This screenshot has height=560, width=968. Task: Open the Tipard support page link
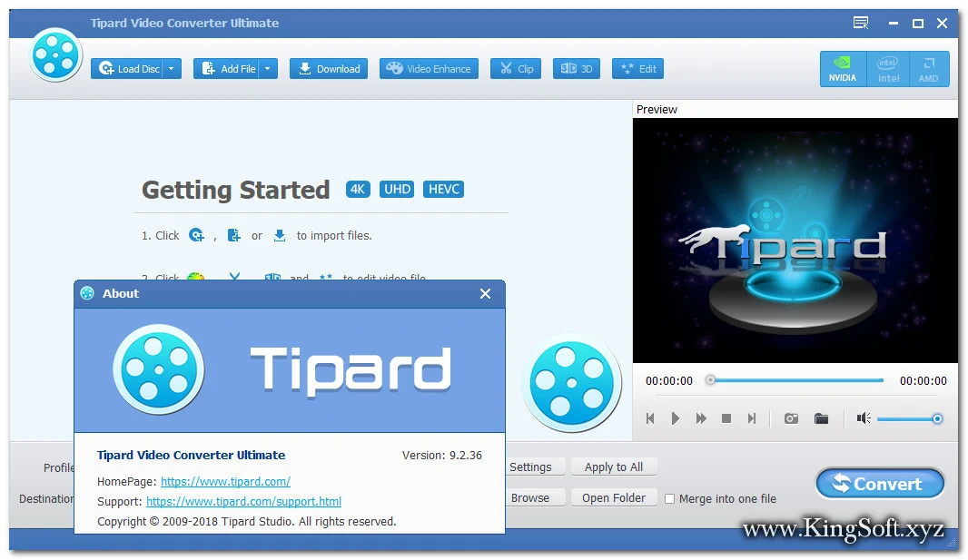[x=244, y=501]
